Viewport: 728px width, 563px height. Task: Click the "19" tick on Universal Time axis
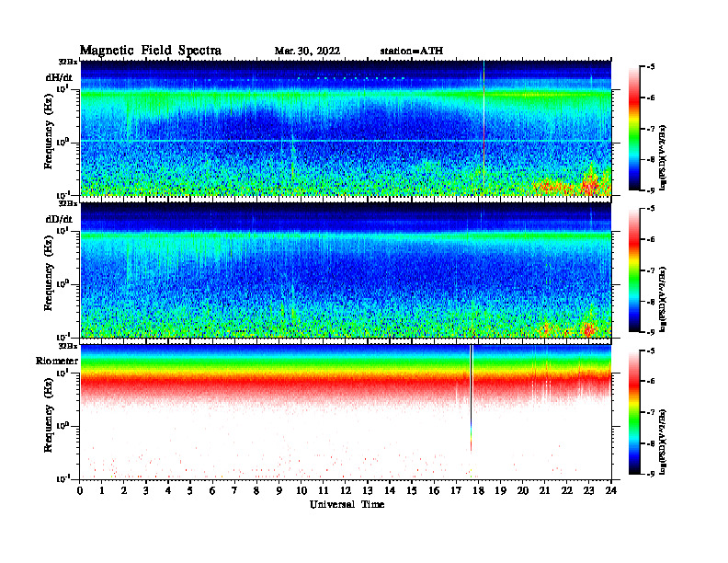[x=500, y=491]
